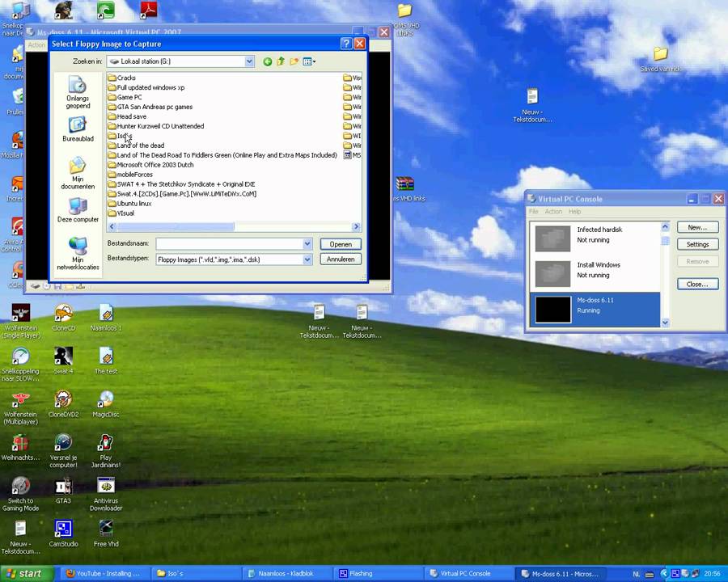Select GTA San Andreas pc games folder
Viewport: 728px width, 582px height.
pyautogui.click(x=150, y=107)
